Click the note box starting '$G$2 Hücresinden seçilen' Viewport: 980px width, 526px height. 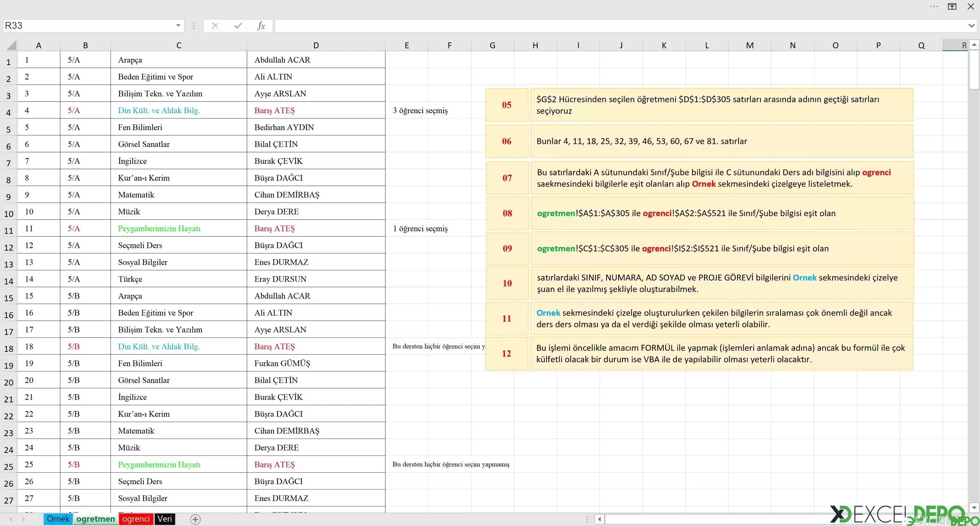pyautogui.click(x=722, y=105)
